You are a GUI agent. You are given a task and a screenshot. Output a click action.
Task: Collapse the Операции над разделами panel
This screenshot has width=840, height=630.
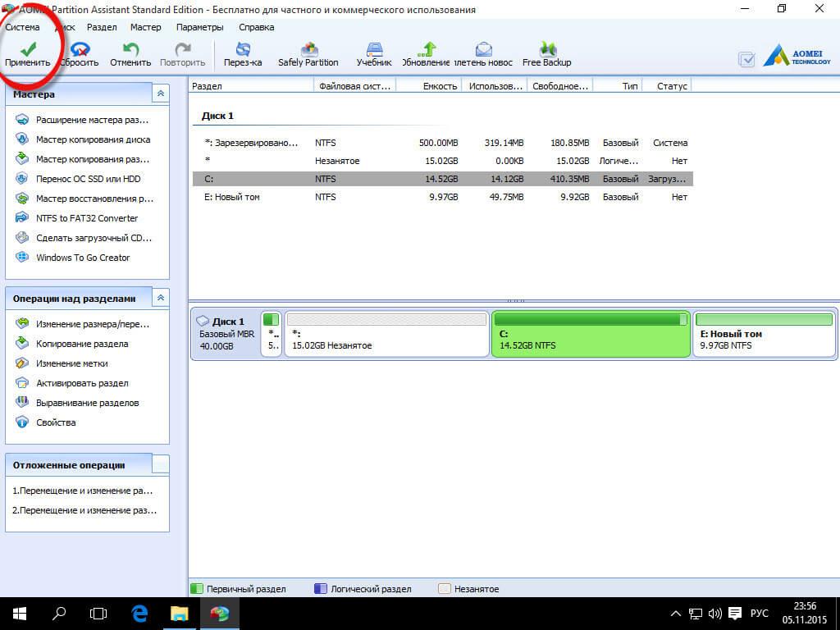[x=160, y=298]
